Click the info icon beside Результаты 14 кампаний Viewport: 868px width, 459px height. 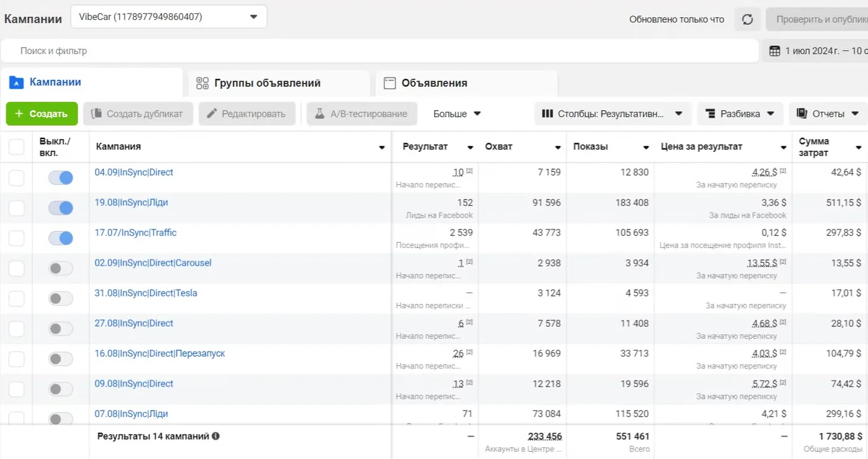point(216,436)
